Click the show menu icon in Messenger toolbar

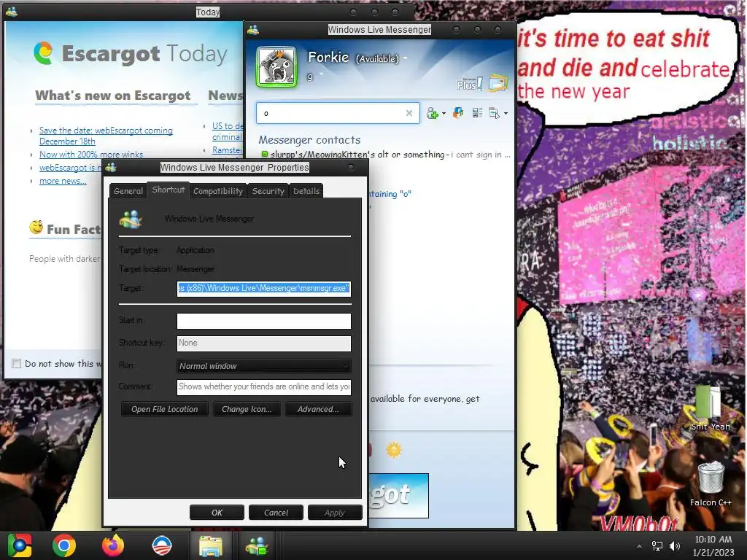coord(494,113)
